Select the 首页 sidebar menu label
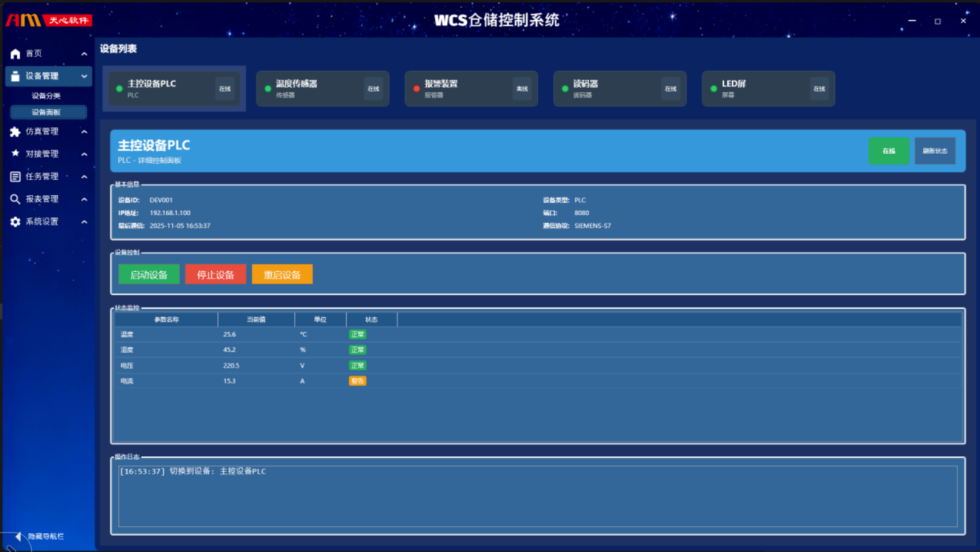980x552 pixels. [x=34, y=54]
